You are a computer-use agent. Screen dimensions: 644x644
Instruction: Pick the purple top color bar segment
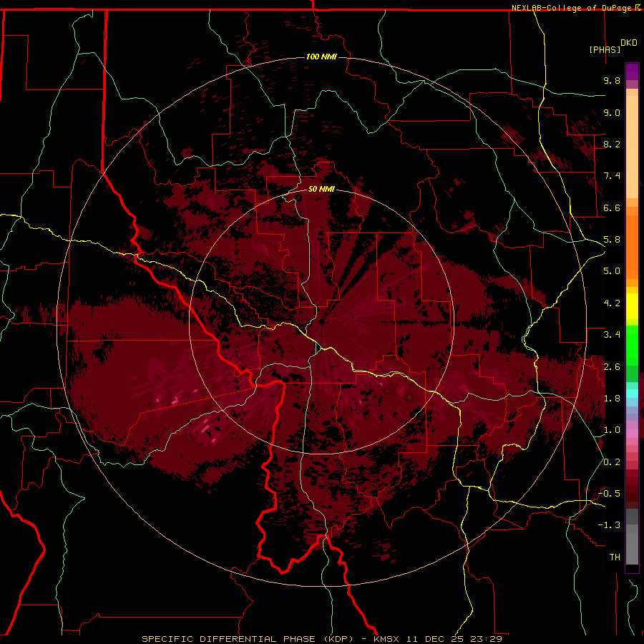(632, 72)
